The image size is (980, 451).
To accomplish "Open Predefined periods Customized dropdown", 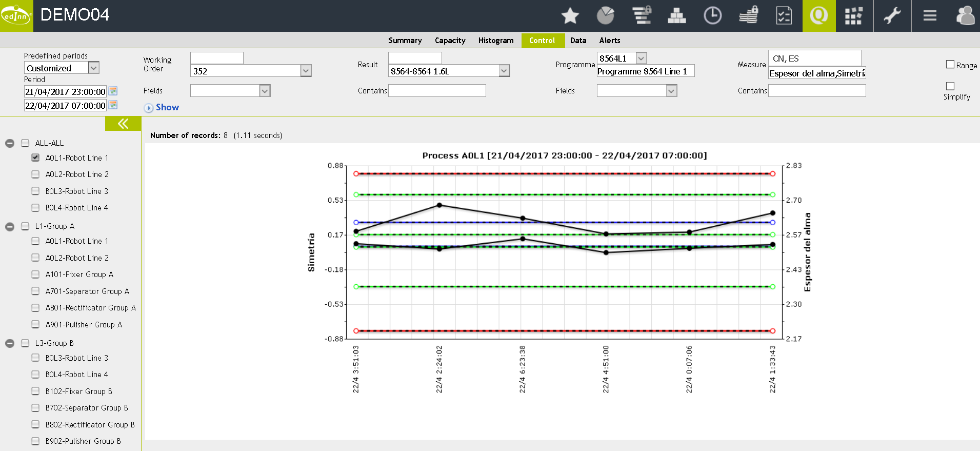I will click(62, 68).
